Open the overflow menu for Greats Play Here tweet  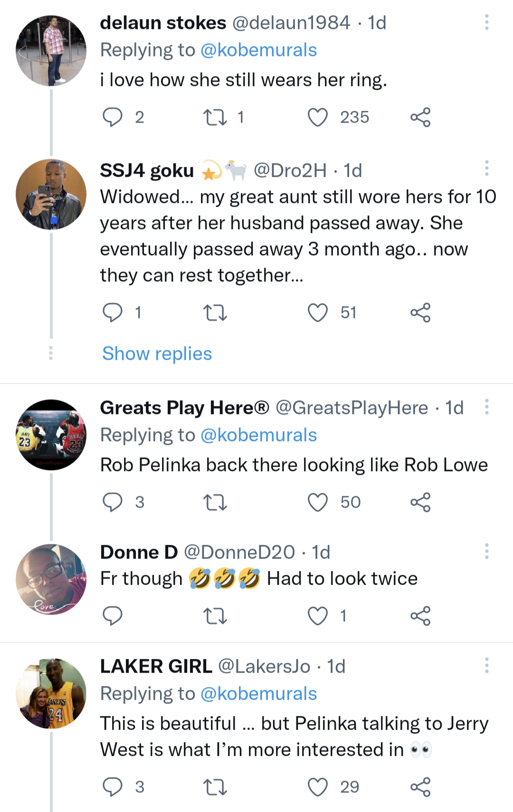pyautogui.click(x=486, y=407)
